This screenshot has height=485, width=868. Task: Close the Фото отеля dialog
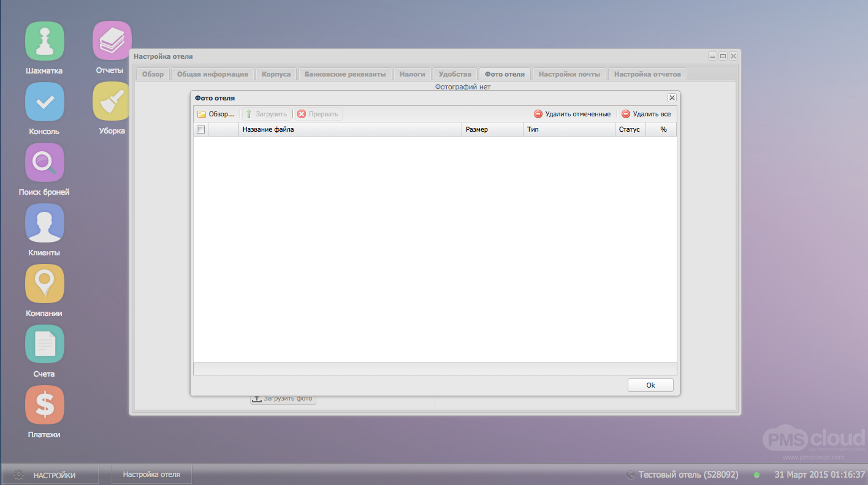pos(672,98)
